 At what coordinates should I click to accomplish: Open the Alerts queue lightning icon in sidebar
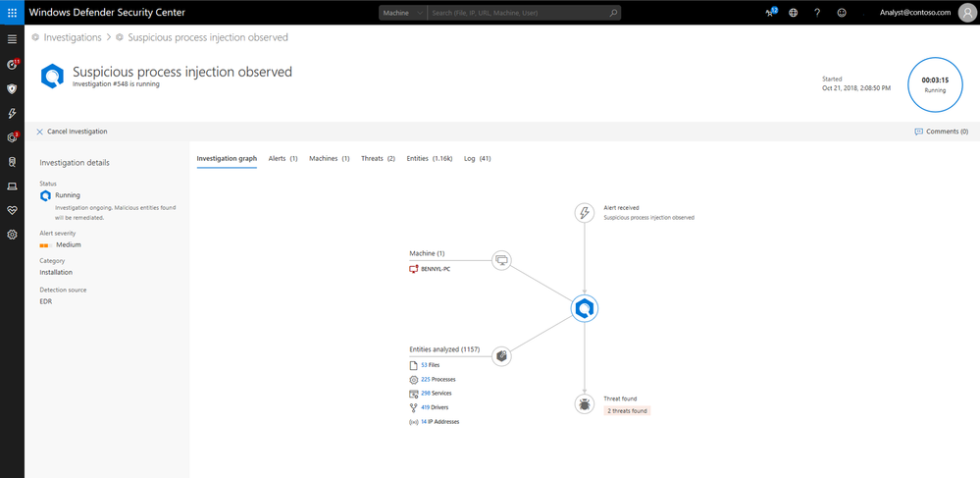click(x=12, y=113)
